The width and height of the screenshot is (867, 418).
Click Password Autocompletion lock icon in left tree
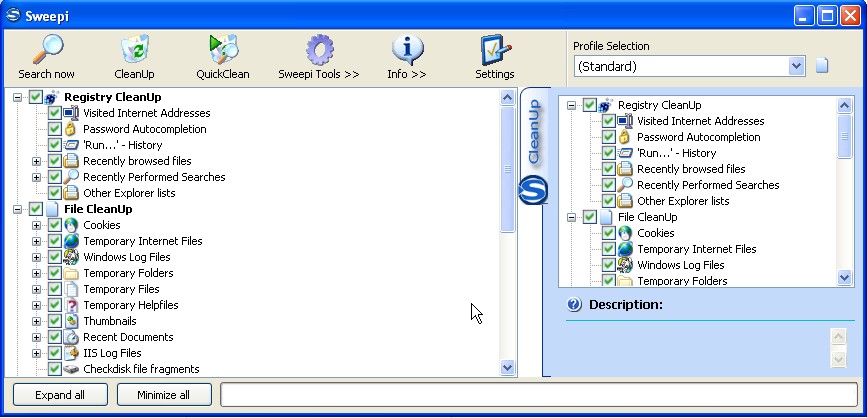tap(70, 129)
